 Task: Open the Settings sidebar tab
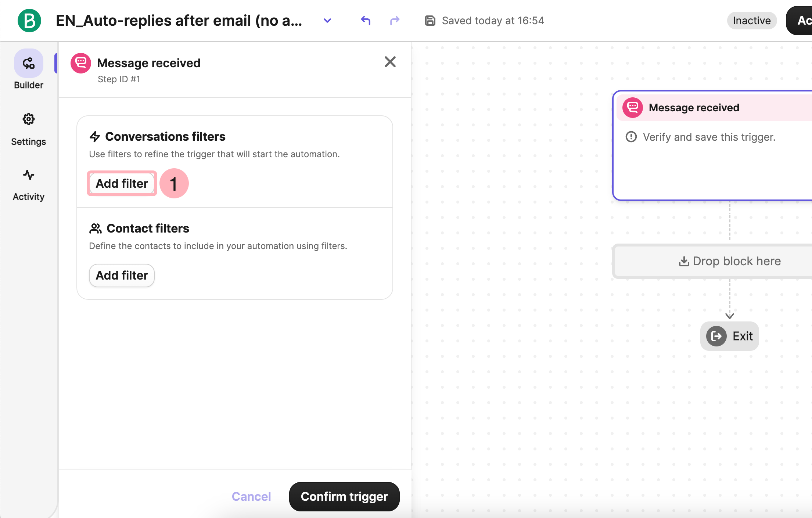[x=29, y=129]
